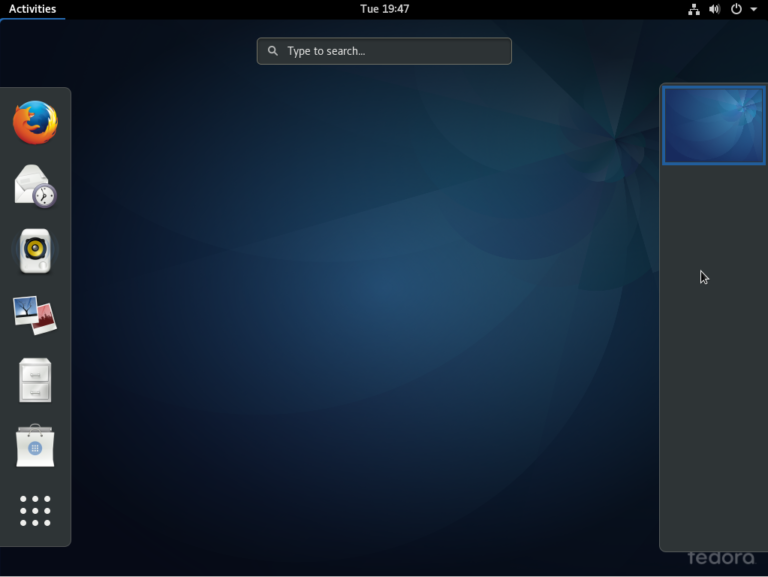
Task: Click the Activities button
Action: pos(32,9)
